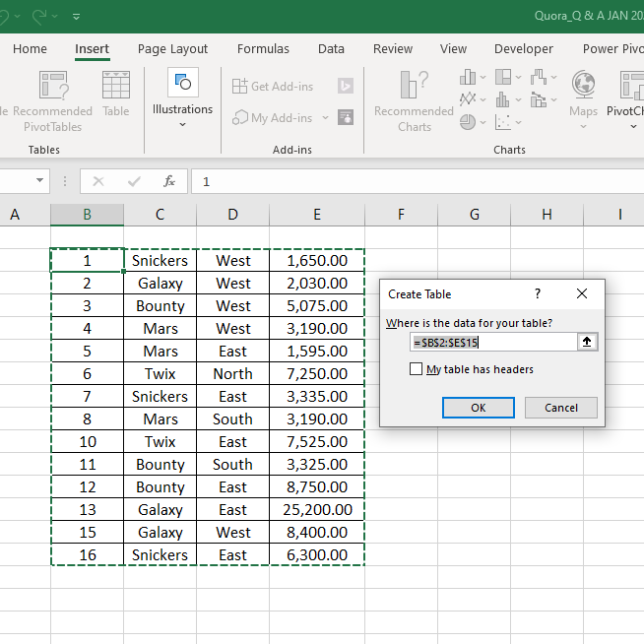This screenshot has height=644, width=644.
Task: Click the cell with North region
Action: click(x=232, y=374)
